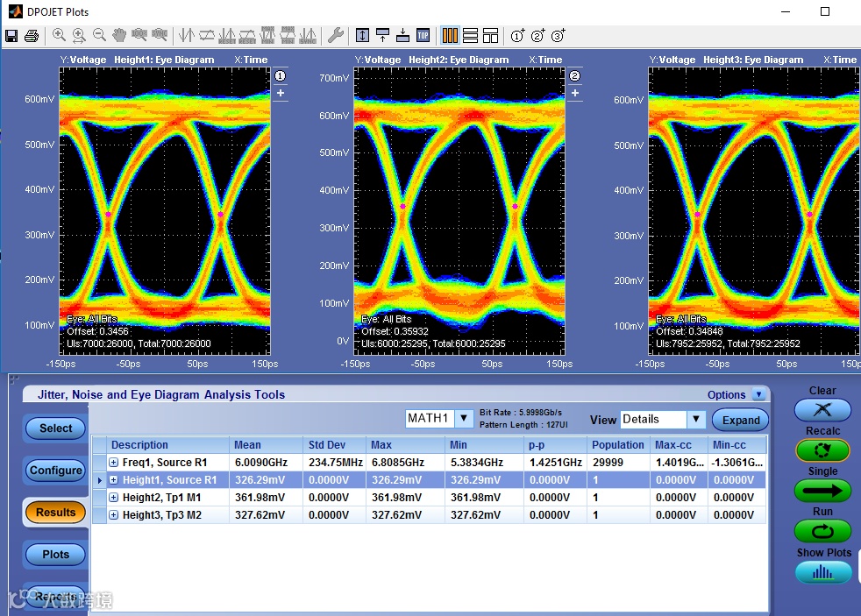The image size is (861, 616).
Task: Select the horizontal rows plot layout
Action: click(x=470, y=36)
